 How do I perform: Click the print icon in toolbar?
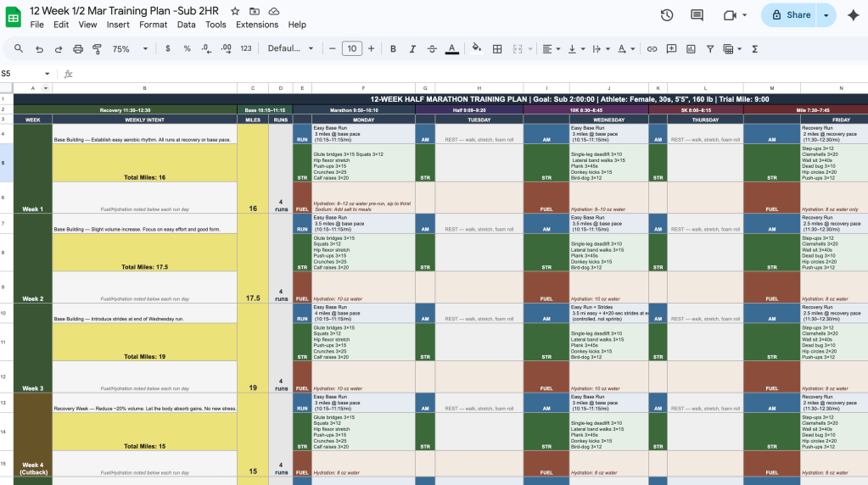coord(77,49)
